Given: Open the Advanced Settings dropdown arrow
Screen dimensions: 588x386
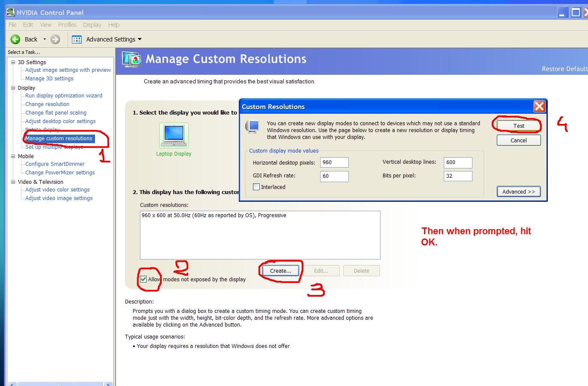Looking at the screenshot, I should pyautogui.click(x=140, y=39).
